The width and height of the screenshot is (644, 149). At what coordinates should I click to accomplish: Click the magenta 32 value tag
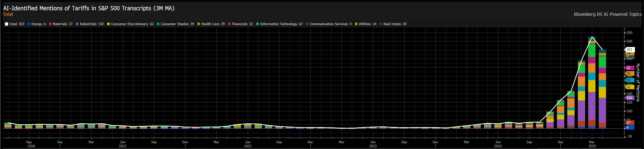(629, 68)
